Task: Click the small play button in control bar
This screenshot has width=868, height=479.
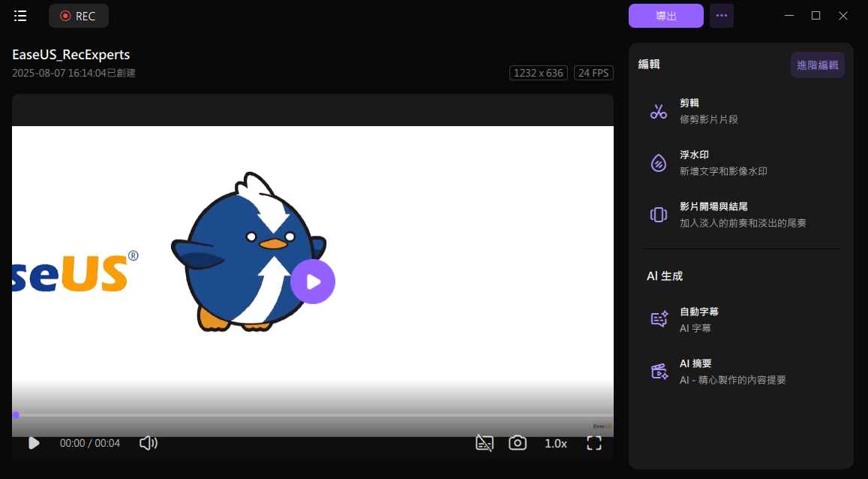Action: point(34,443)
